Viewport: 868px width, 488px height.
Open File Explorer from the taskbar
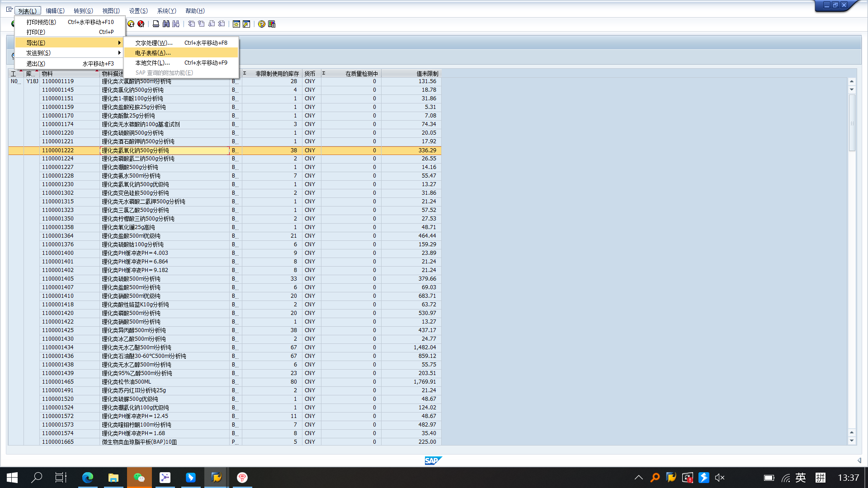(x=113, y=478)
